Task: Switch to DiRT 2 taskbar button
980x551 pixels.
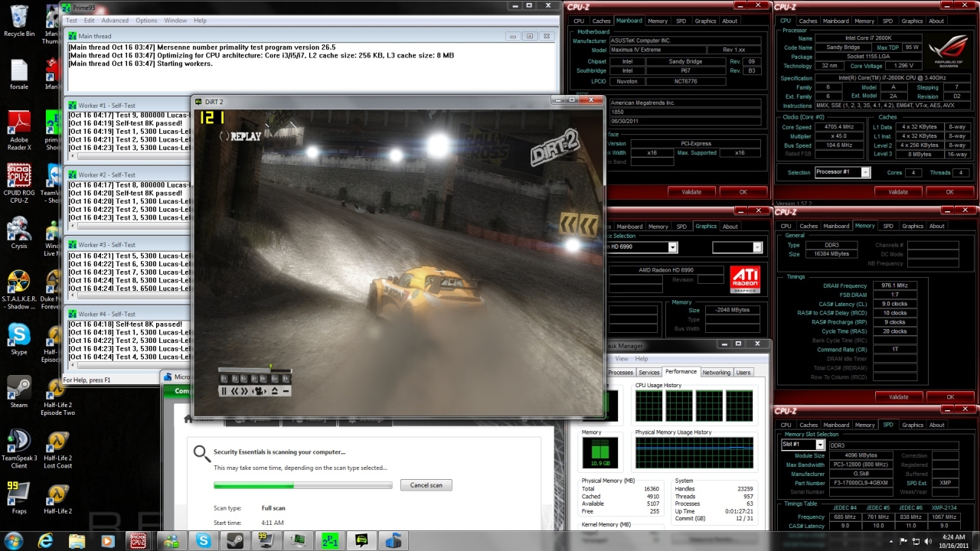Action: [361, 540]
